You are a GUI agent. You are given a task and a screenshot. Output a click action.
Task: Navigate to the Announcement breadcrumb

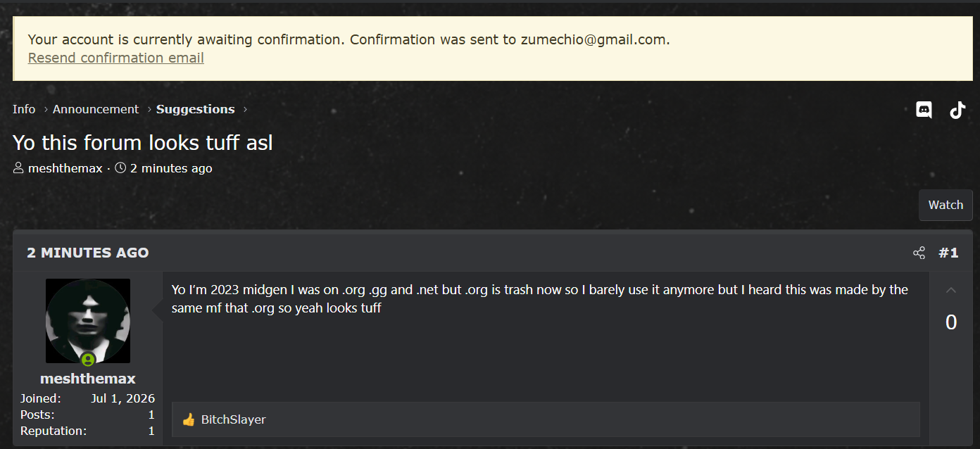(96, 109)
